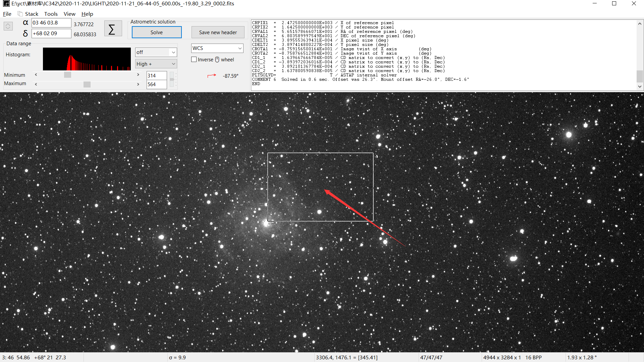The height and width of the screenshot is (362, 644).
Task: Click the Maximum slider thumb
Action: tap(87, 84)
